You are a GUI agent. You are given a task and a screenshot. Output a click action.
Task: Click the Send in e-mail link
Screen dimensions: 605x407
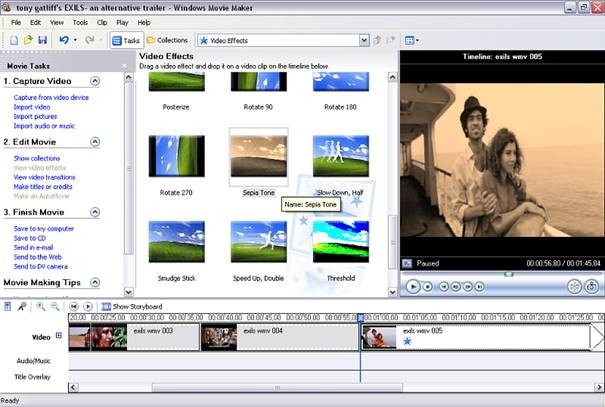pos(33,248)
